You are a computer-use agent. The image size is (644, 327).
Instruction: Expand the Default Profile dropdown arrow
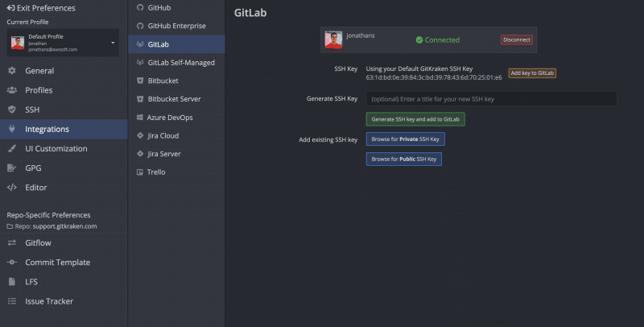point(113,43)
